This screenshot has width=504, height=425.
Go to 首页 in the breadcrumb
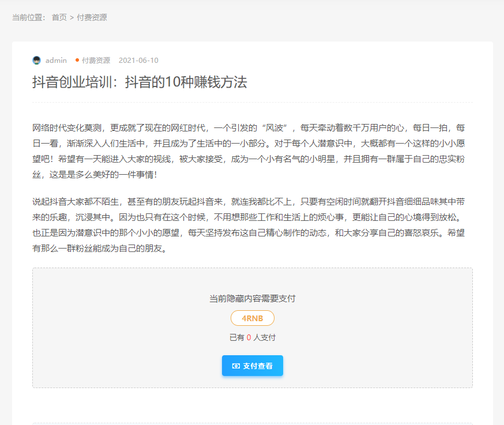(59, 17)
